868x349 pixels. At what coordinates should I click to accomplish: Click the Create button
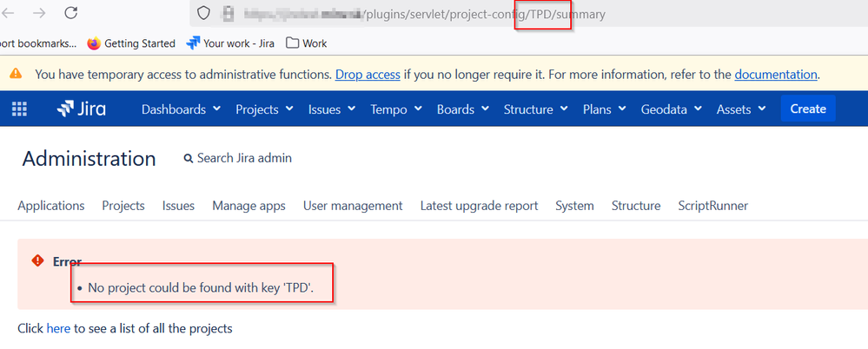click(808, 109)
